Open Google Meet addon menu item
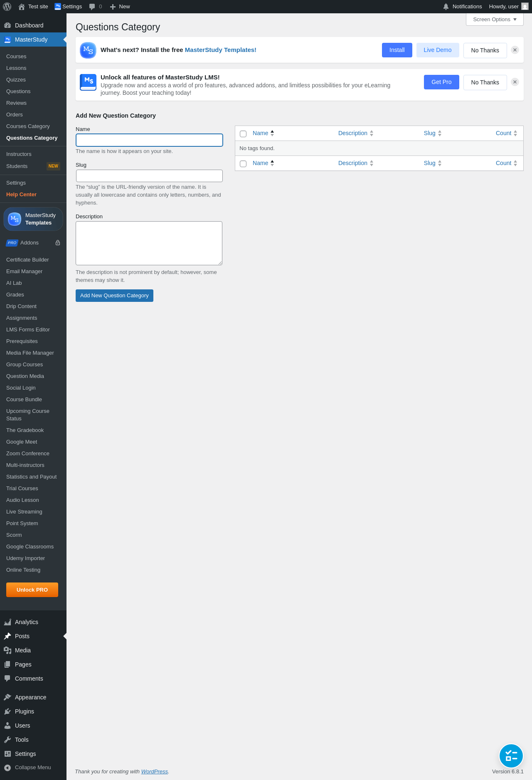The height and width of the screenshot is (780, 532). point(22,442)
